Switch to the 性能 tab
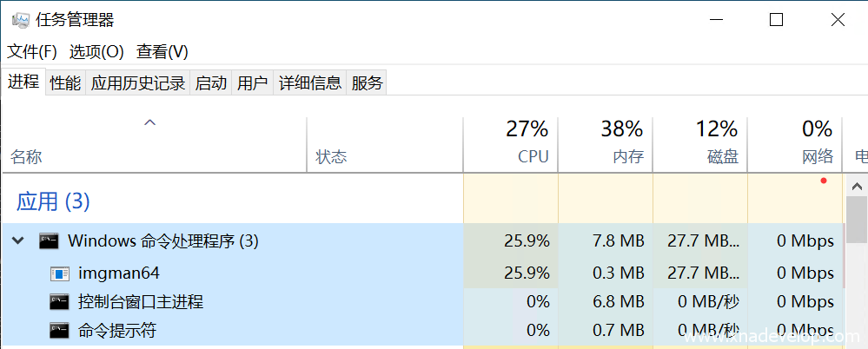 (x=65, y=83)
